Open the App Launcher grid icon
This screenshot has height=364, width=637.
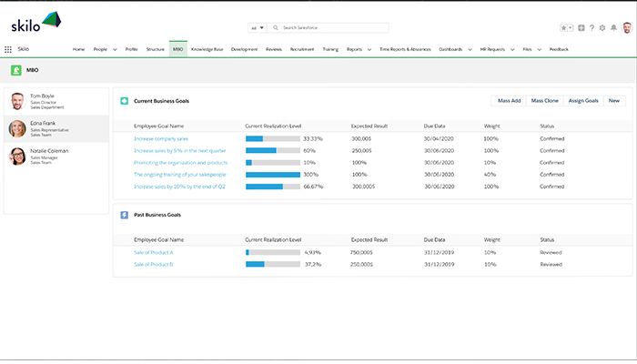point(8,49)
